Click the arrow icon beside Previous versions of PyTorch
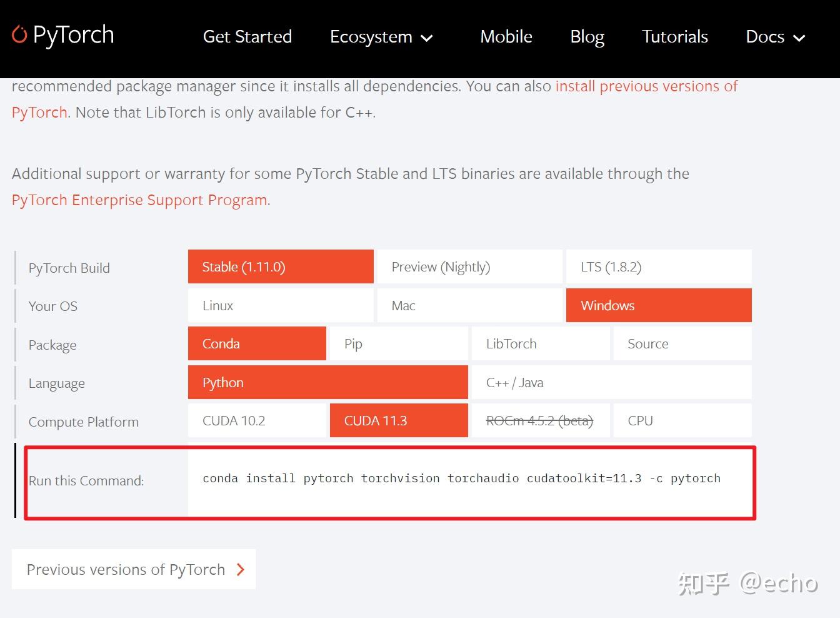This screenshot has width=840, height=618. (x=241, y=569)
